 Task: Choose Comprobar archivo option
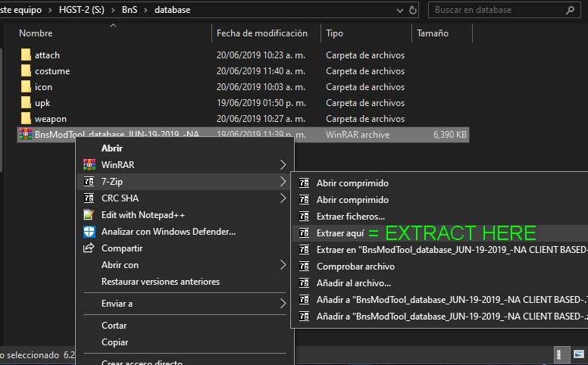coord(355,267)
